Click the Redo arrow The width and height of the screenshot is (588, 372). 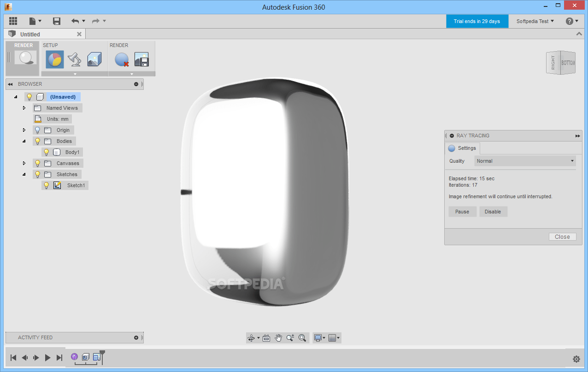coord(96,21)
